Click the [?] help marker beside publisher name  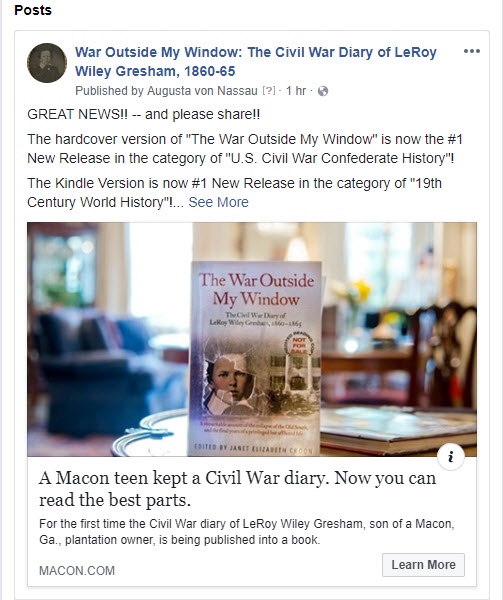click(269, 91)
